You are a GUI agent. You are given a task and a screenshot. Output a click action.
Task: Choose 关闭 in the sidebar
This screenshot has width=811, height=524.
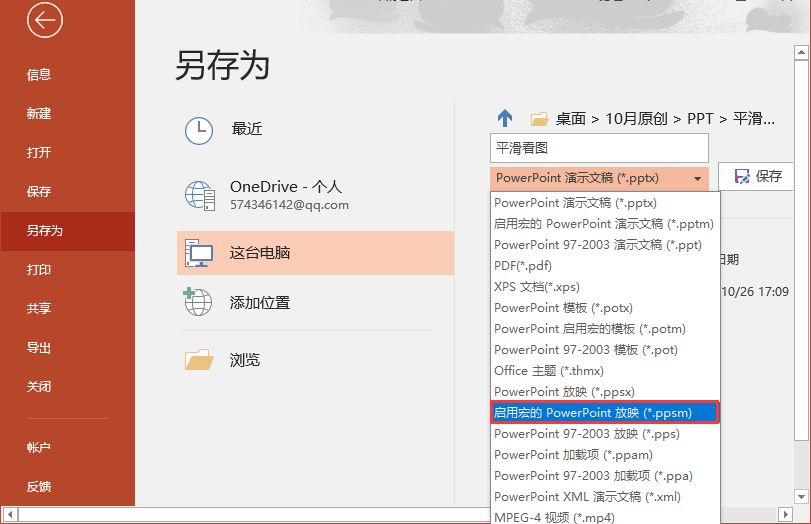click(x=67, y=386)
